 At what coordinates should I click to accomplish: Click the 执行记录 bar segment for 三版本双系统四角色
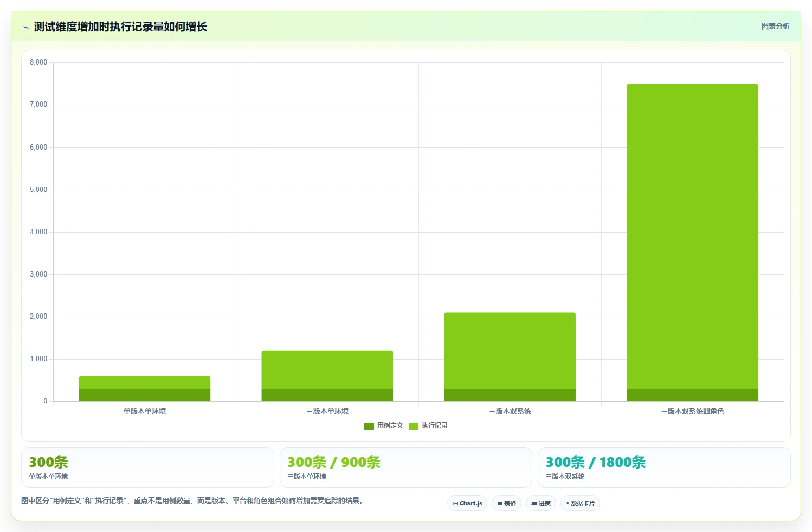click(692, 236)
